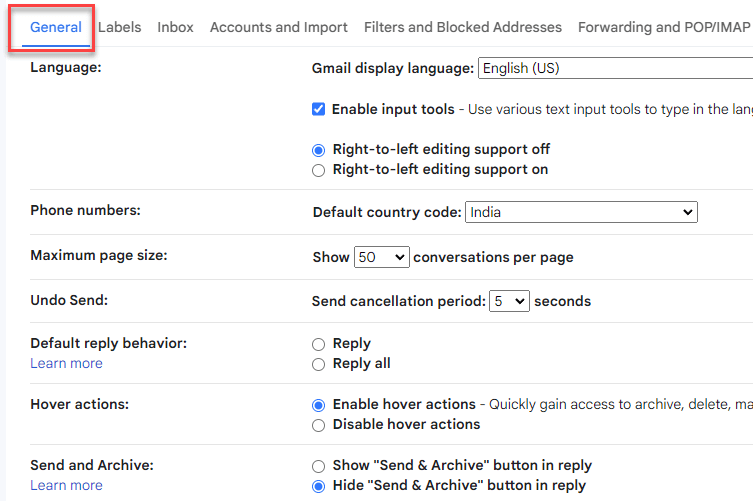Screen dimensions: 753x501
Task: Select Filters and Blocked Addresses tab
Action: pyautogui.click(x=463, y=28)
